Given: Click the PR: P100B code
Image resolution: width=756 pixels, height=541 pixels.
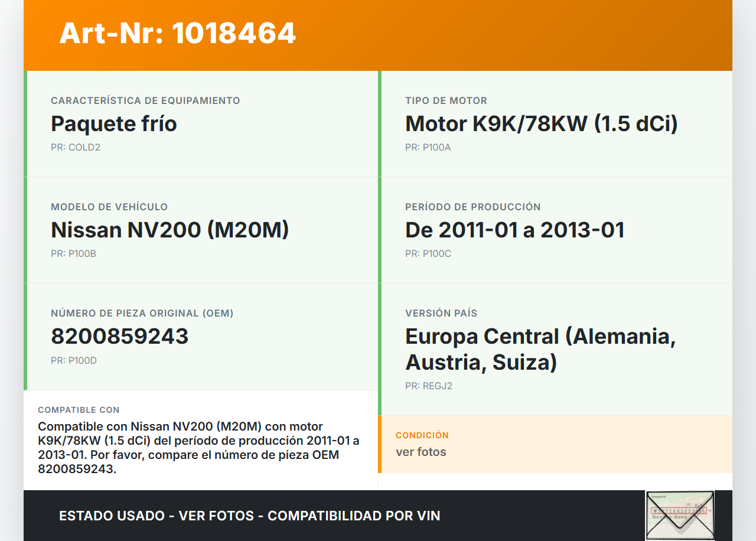Looking at the screenshot, I should pos(73,253).
